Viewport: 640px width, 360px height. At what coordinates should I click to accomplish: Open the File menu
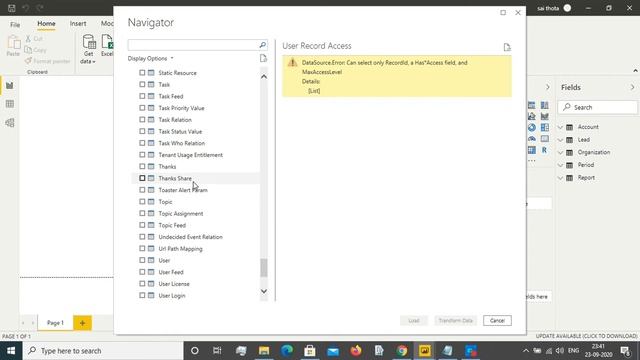15,24
